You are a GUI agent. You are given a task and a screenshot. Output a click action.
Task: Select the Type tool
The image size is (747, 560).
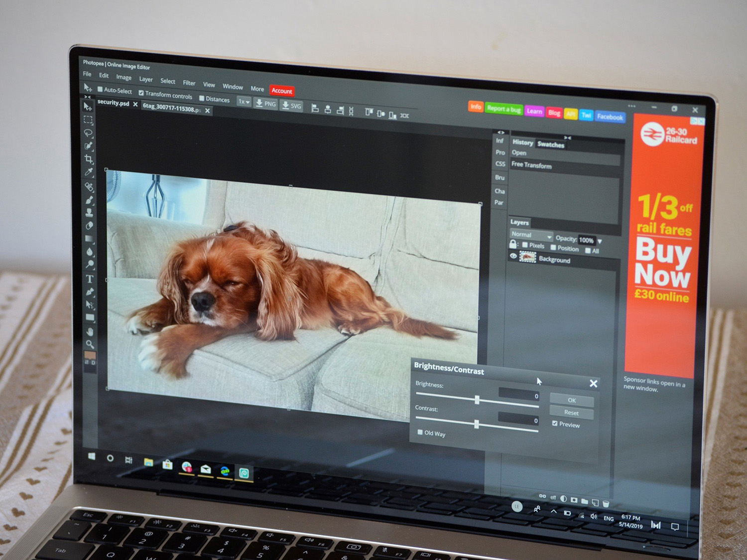pyautogui.click(x=90, y=279)
